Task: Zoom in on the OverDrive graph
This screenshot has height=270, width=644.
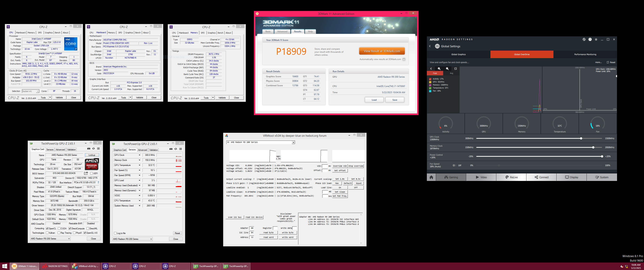Action: point(439,69)
